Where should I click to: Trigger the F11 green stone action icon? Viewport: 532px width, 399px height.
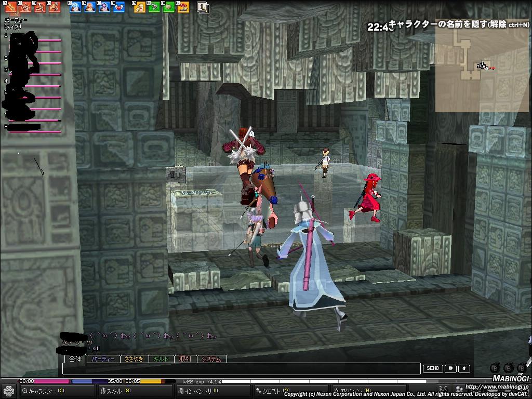(x=169, y=7)
